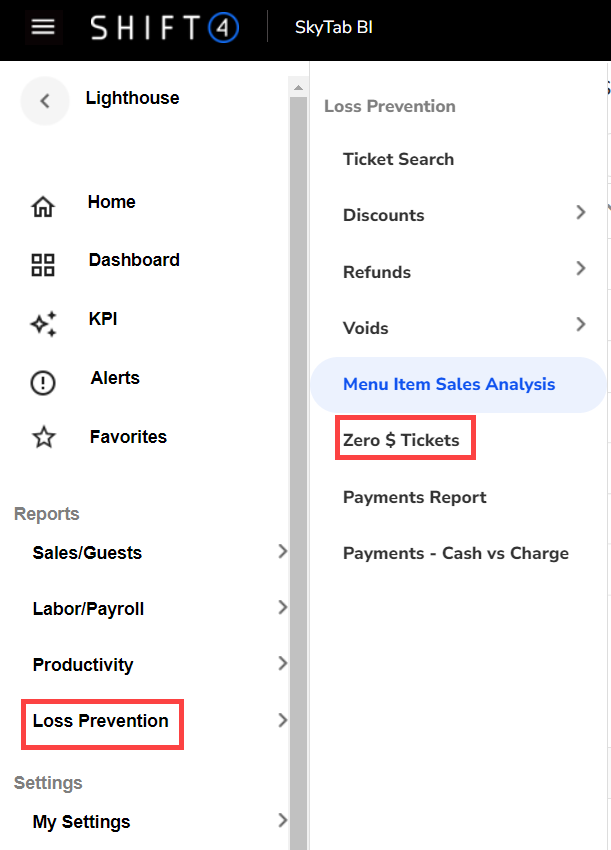Expand the Refunds submenu arrow

click(581, 268)
